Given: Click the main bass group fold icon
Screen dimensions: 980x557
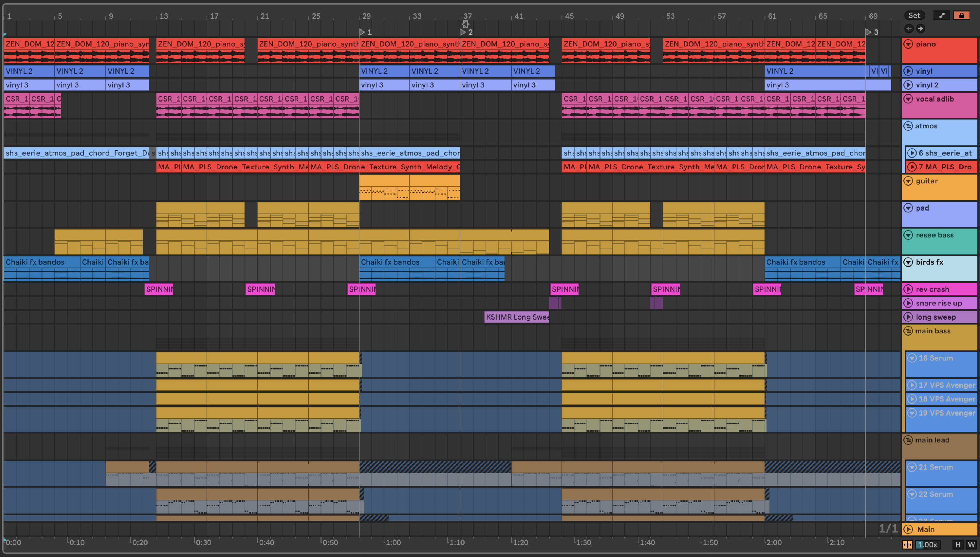Looking at the screenshot, I should coord(908,331).
